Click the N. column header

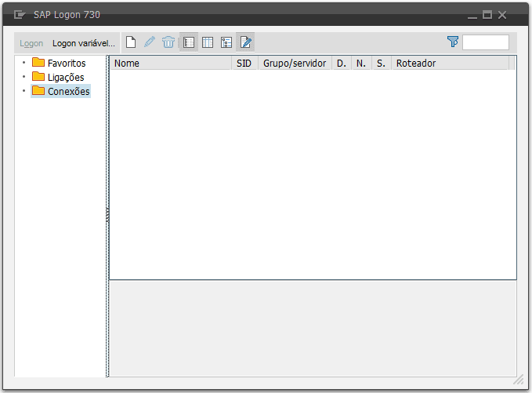pos(361,64)
